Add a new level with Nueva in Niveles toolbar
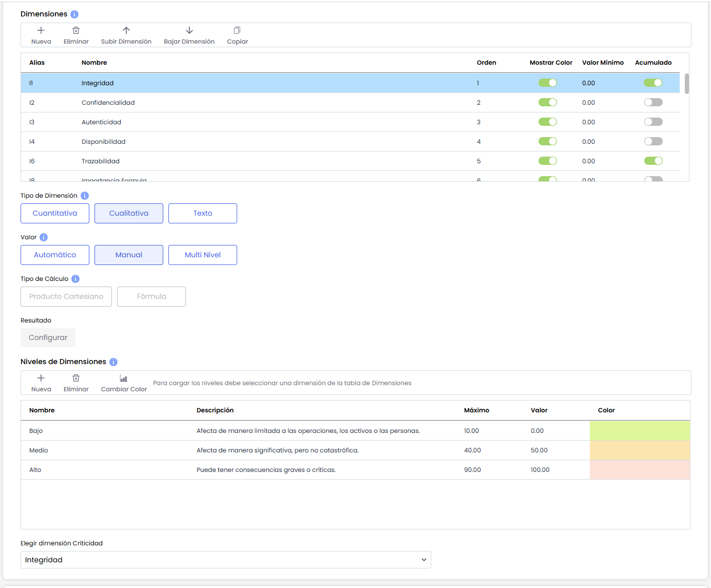This screenshot has height=588, width=711. pos(41,378)
